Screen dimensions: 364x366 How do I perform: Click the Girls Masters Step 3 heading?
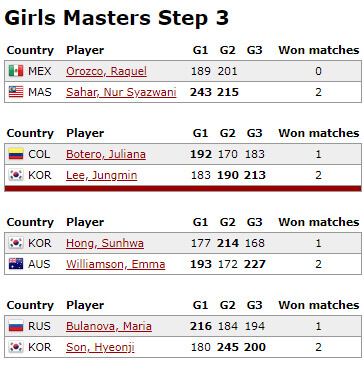pos(117,18)
